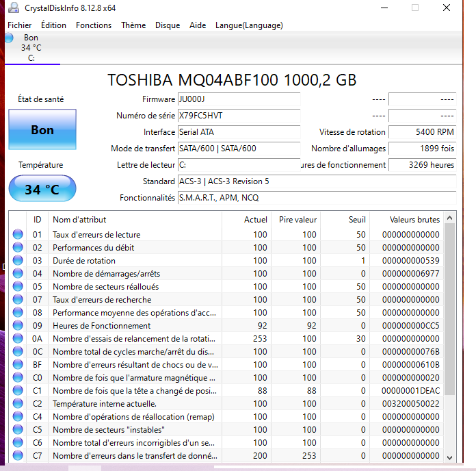Click status orb for attribute 08 row
The width and height of the screenshot is (476, 471).
click(x=18, y=312)
